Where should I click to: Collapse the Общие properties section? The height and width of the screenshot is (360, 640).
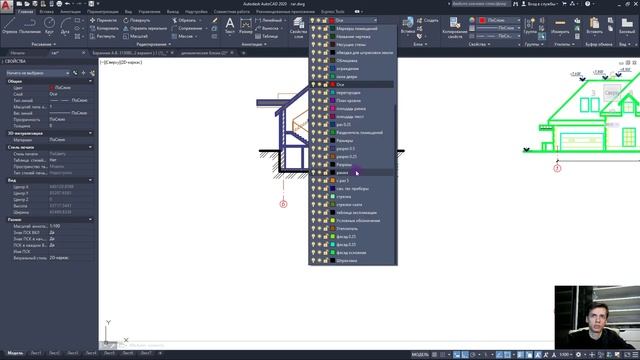pyautogui.click(x=90, y=81)
